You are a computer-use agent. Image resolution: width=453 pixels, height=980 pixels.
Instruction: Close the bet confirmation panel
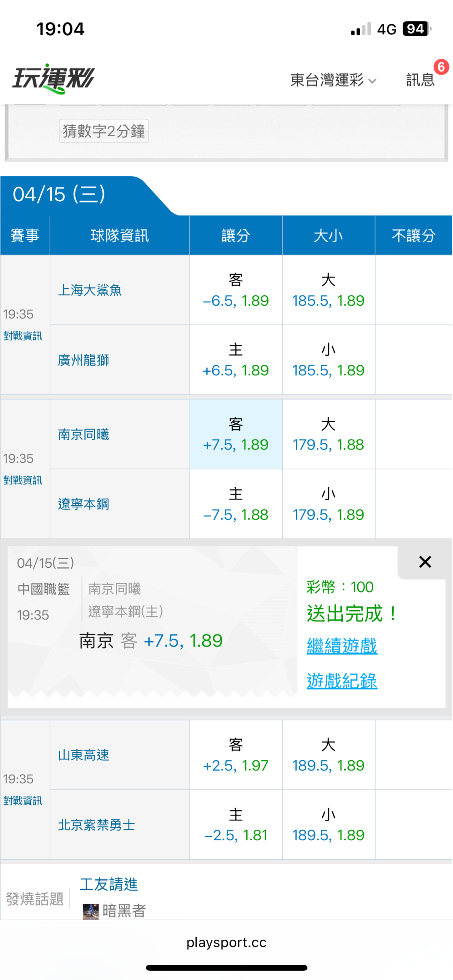pos(425,562)
